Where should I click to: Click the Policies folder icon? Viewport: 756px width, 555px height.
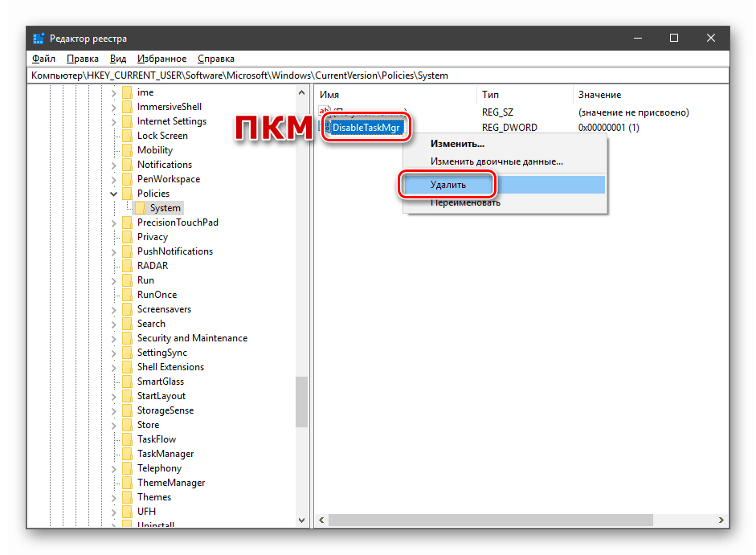point(127,194)
